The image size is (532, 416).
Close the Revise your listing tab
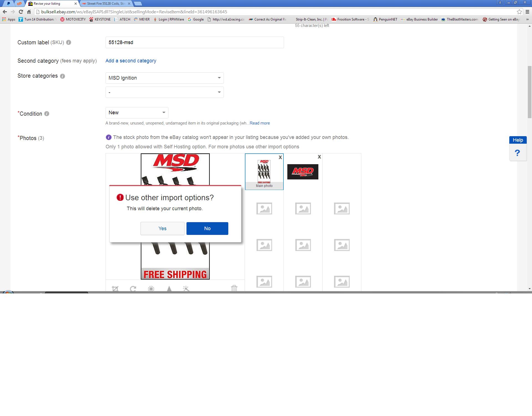click(x=75, y=4)
